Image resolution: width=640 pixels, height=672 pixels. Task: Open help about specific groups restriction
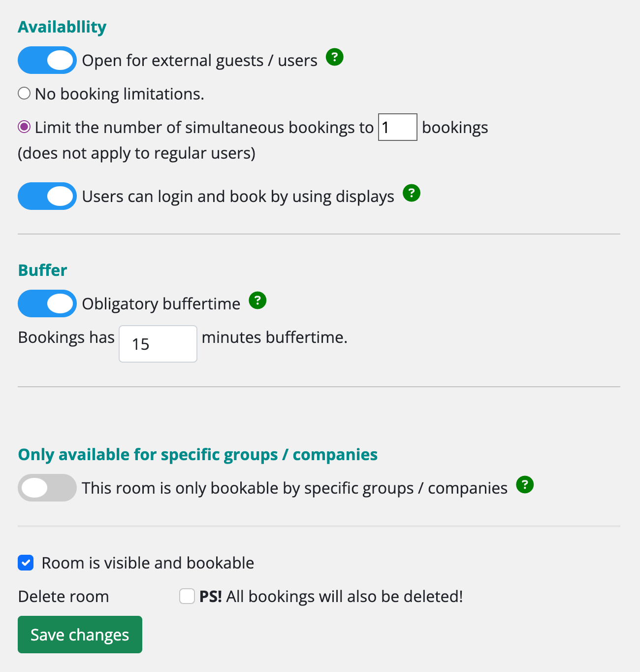(525, 485)
